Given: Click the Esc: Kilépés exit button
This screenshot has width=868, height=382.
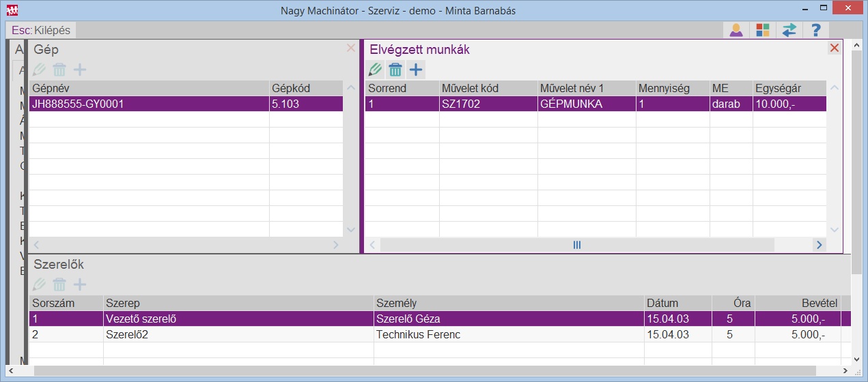Looking at the screenshot, I should tap(41, 30).
